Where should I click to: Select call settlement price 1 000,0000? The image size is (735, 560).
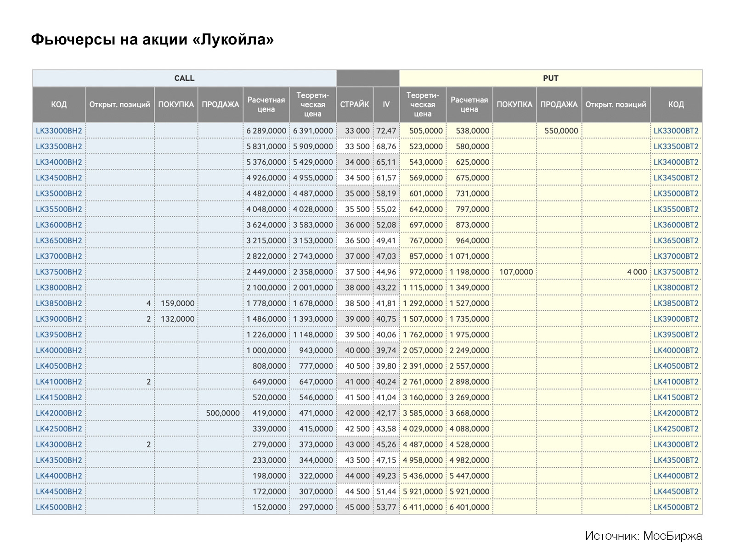pyautogui.click(x=266, y=350)
